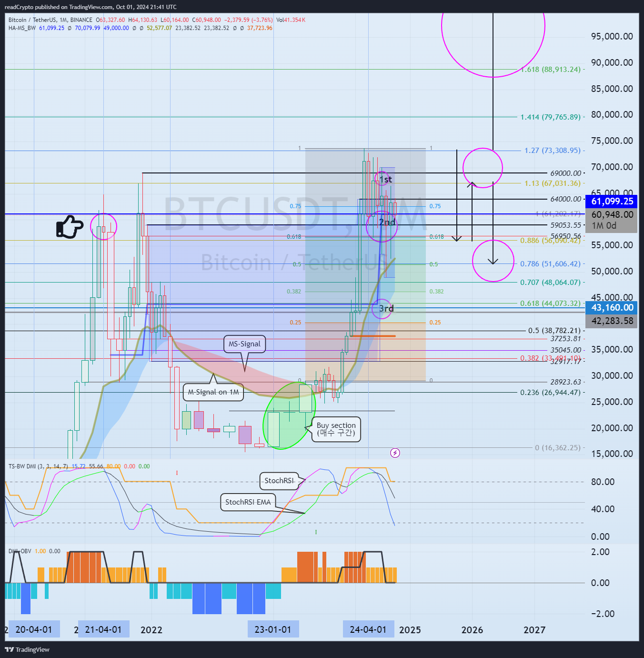Click the 64000.00 horizontal line label

point(566,199)
